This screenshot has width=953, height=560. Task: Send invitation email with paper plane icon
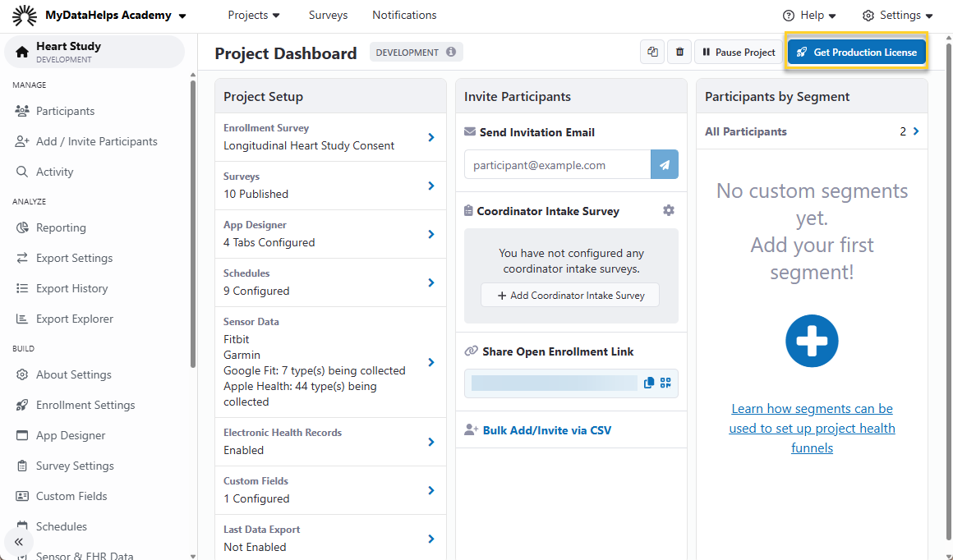[x=664, y=164]
